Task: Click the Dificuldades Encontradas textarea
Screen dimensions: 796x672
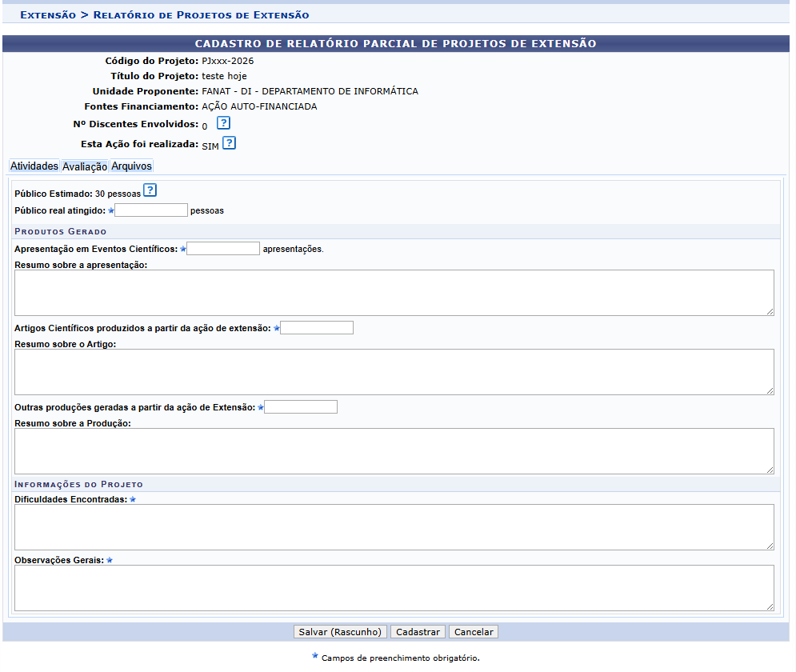Action: pos(394,527)
